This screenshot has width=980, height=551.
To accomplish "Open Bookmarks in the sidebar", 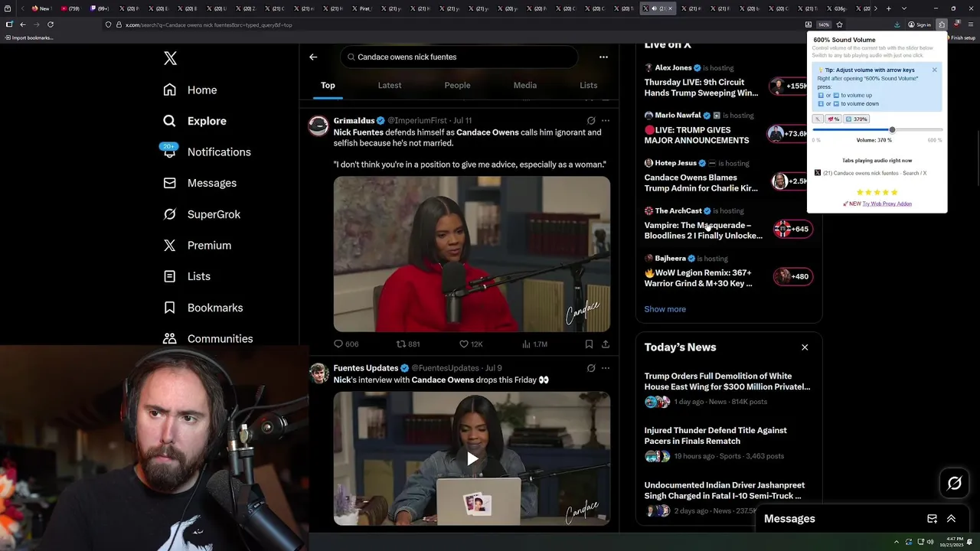I will click(x=203, y=308).
